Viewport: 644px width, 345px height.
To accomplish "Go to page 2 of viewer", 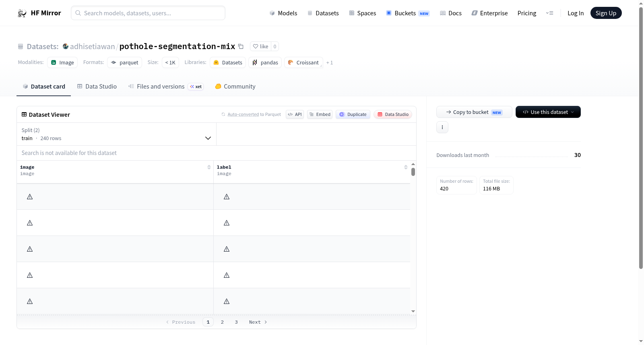I will tap(222, 322).
